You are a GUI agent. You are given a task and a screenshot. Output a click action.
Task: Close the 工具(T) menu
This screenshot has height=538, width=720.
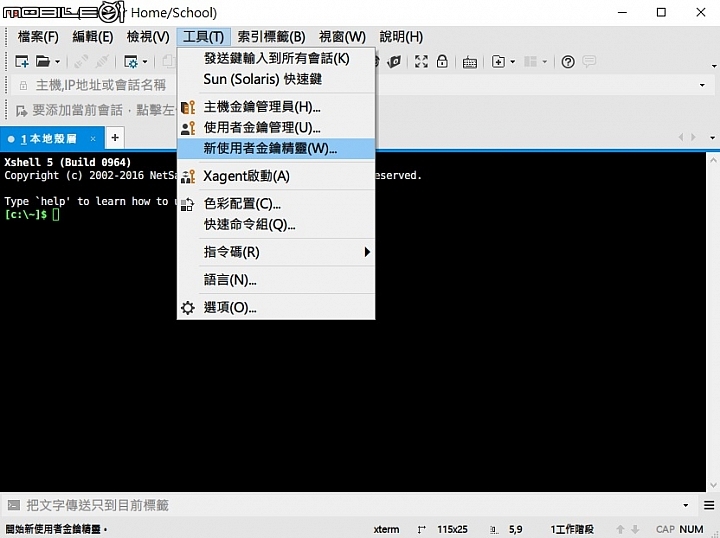[x=203, y=36]
